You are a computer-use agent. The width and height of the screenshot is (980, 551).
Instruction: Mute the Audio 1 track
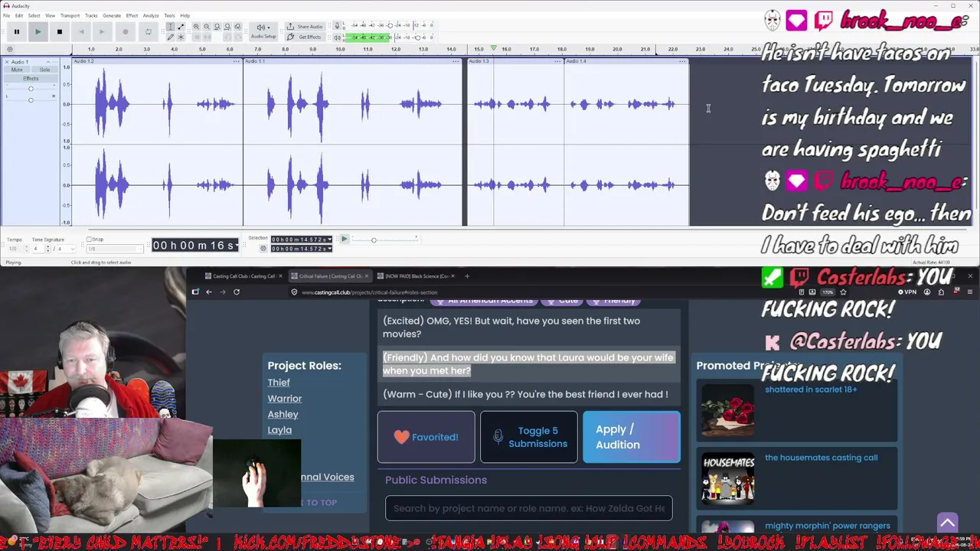(x=16, y=70)
